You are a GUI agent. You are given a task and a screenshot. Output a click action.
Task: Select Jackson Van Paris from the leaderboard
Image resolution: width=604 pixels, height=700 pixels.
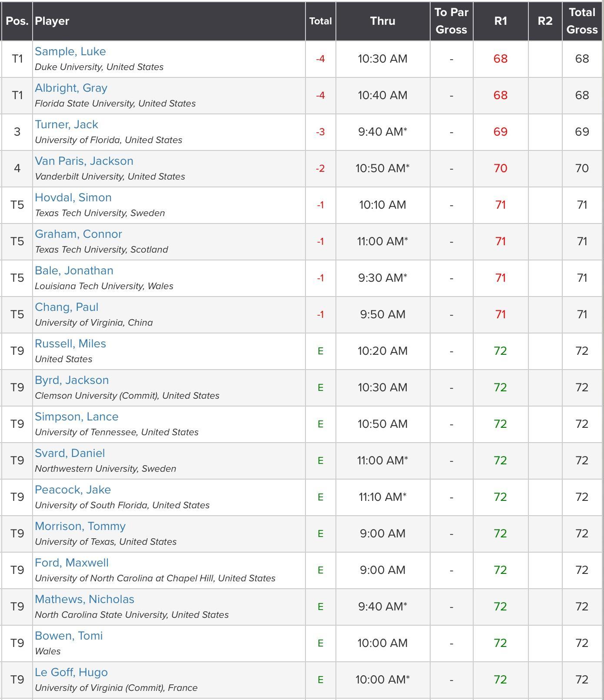tap(84, 161)
